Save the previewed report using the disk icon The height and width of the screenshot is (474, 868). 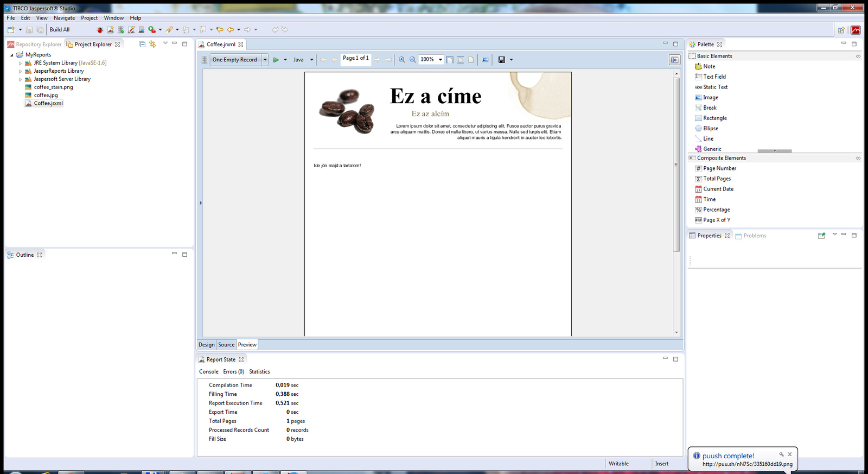point(502,60)
